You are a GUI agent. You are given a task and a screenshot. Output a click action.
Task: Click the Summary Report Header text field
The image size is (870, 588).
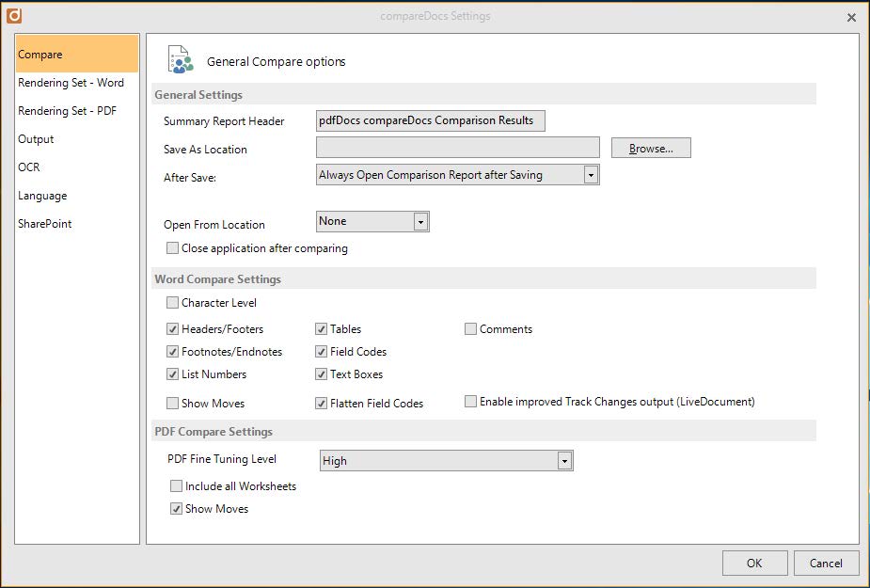(x=431, y=120)
